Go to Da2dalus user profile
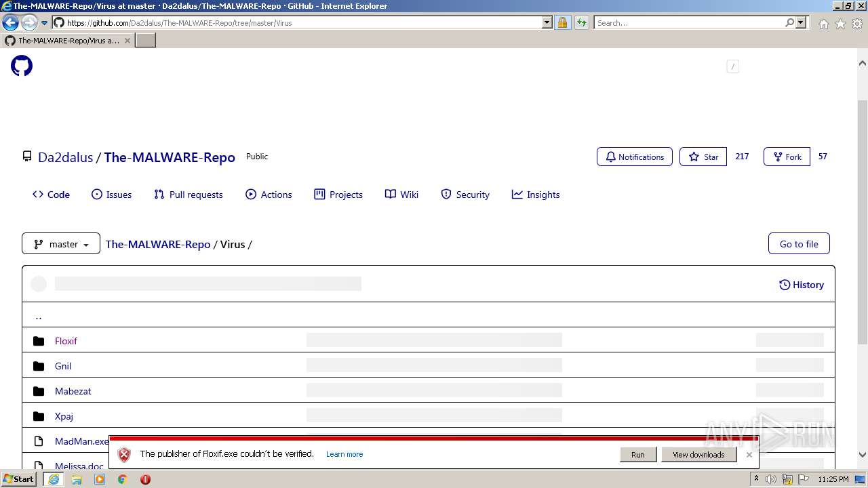 [65, 157]
